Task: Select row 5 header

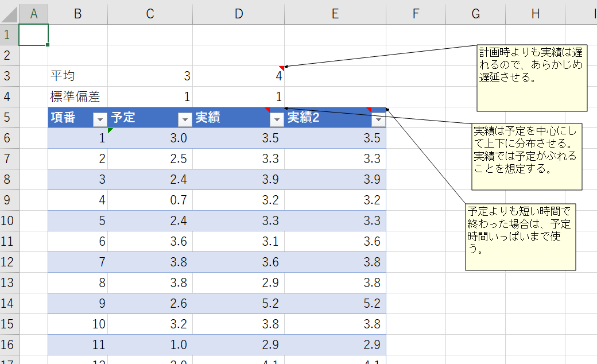Action: (x=9, y=118)
